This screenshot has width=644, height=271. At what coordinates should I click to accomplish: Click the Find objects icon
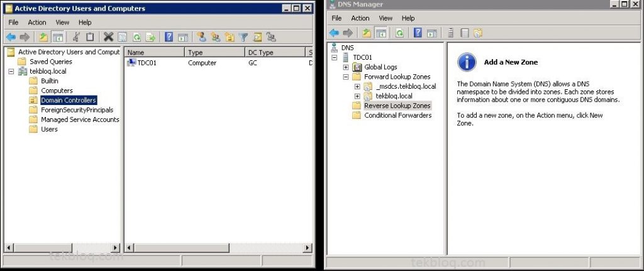pyautogui.click(x=257, y=37)
